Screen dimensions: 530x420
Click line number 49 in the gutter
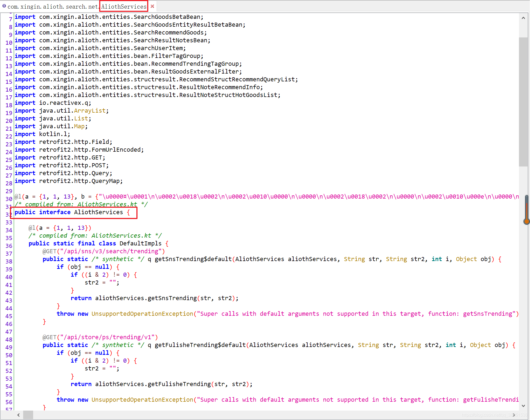tap(9, 347)
